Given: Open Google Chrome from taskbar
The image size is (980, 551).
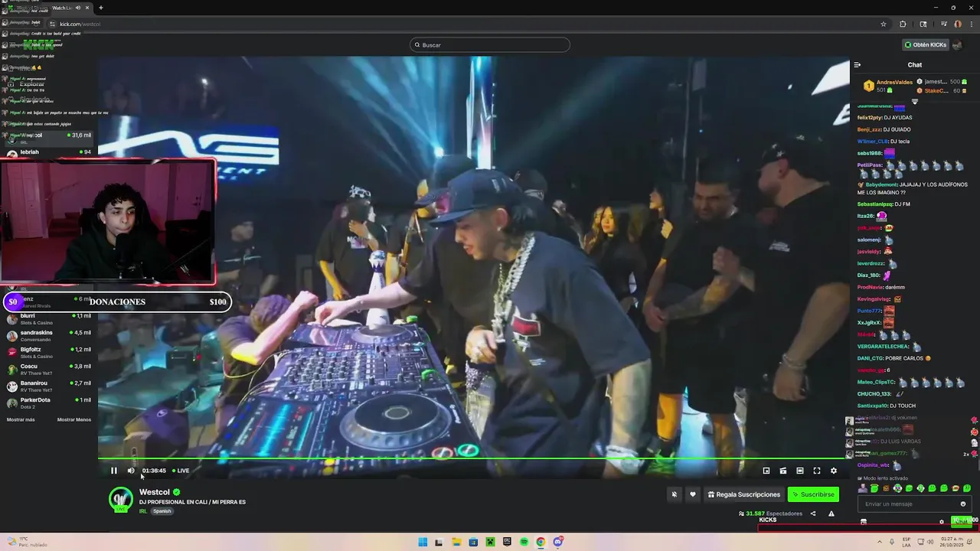Looking at the screenshot, I should pyautogui.click(x=541, y=542).
